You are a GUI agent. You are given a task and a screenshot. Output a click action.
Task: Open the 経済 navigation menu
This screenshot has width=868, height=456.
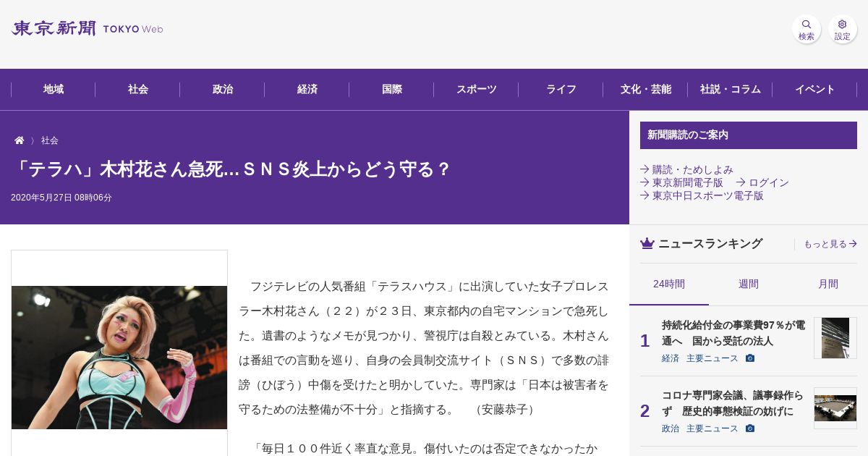[x=307, y=90]
